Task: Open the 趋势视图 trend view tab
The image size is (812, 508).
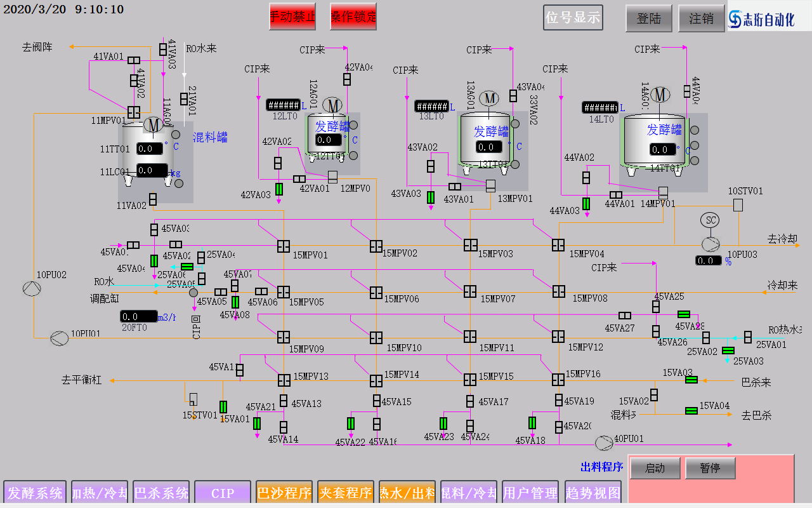Action: pyautogui.click(x=593, y=493)
